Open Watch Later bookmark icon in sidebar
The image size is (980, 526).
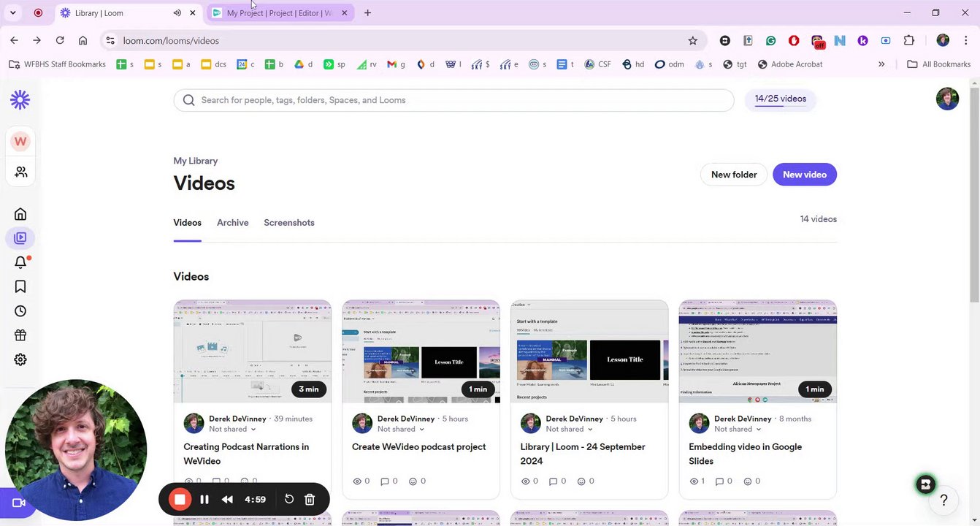pos(20,286)
